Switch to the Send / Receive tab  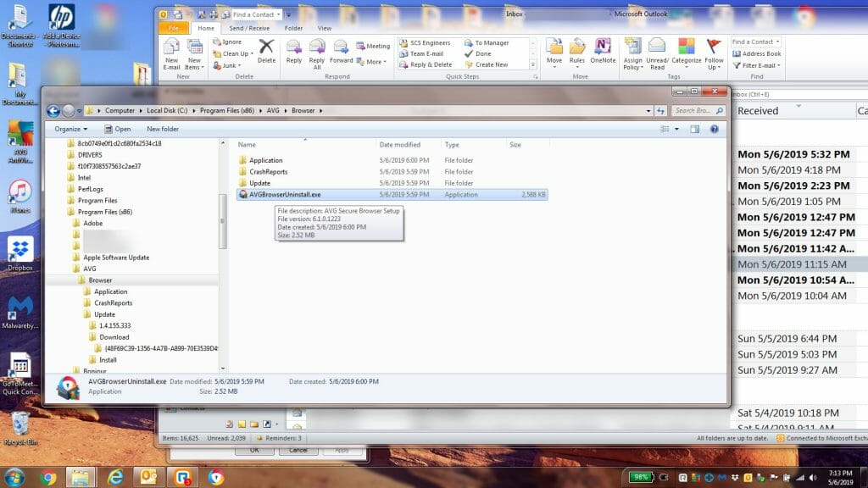(248, 28)
